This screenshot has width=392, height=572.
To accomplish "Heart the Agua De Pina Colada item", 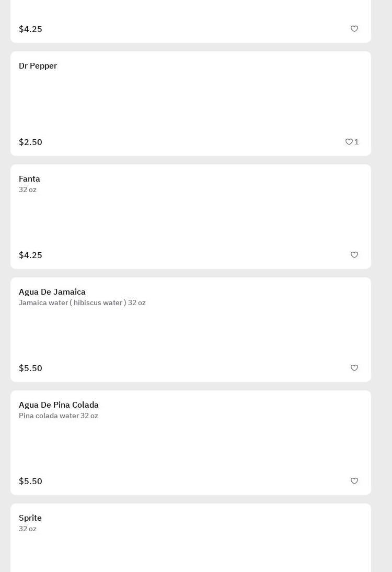I will click(354, 481).
